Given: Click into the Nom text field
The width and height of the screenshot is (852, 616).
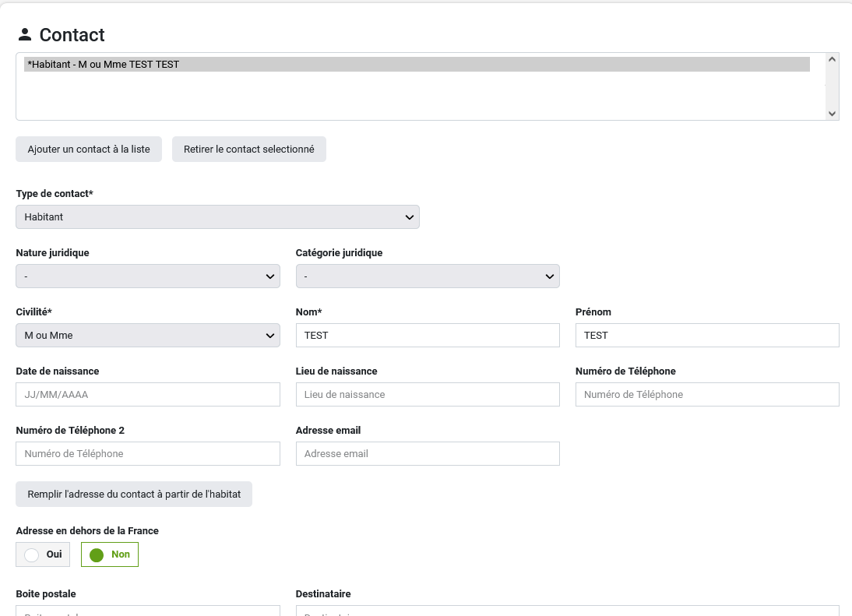Looking at the screenshot, I should (428, 336).
